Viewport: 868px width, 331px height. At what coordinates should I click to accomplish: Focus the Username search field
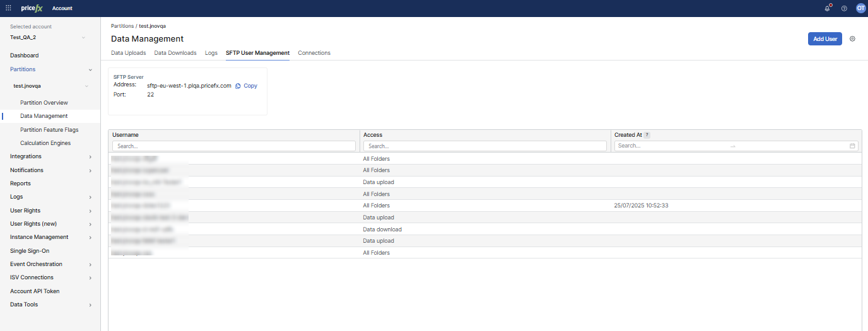(x=234, y=146)
